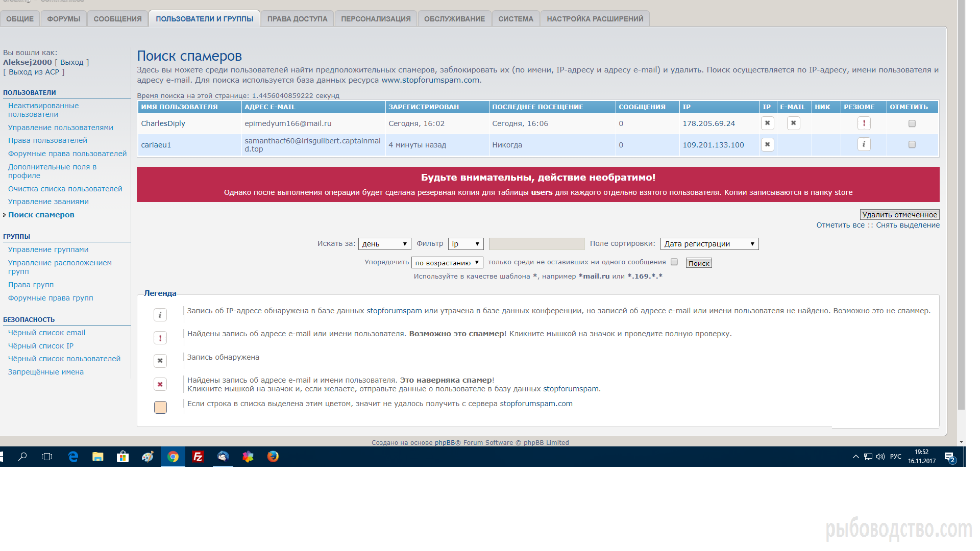The width and height of the screenshot is (980, 551).
Task: Launch Firefox from the taskbar
Action: tap(273, 457)
